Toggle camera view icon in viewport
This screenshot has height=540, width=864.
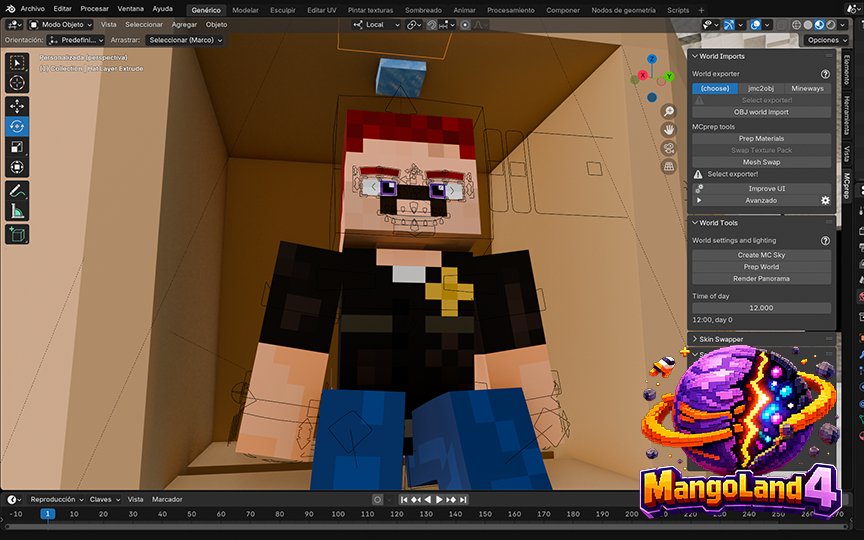point(668,148)
